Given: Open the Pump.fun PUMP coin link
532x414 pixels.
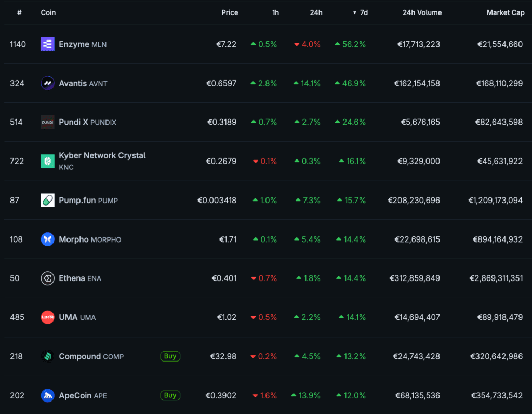Looking at the screenshot, I should pyautogui.click(x=88, y=200).
